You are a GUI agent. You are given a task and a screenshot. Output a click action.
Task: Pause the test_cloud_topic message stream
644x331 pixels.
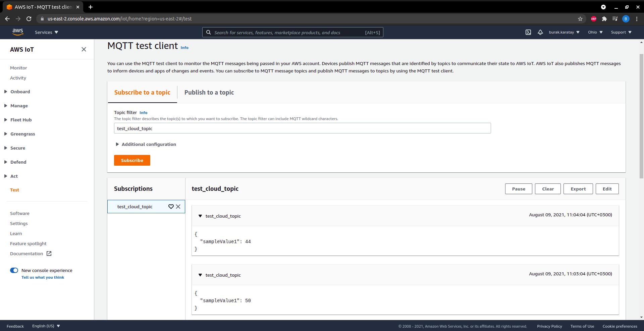click(x=519, y=189)
